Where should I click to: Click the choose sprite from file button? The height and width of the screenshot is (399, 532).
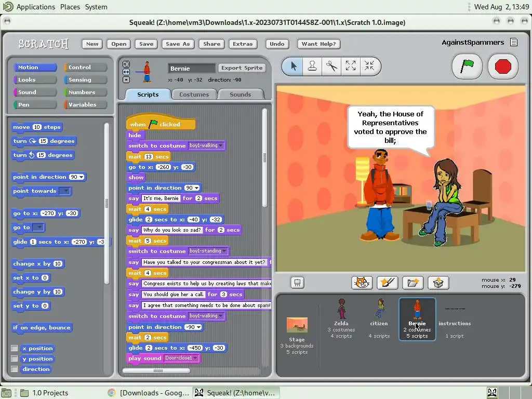[413, 283]
